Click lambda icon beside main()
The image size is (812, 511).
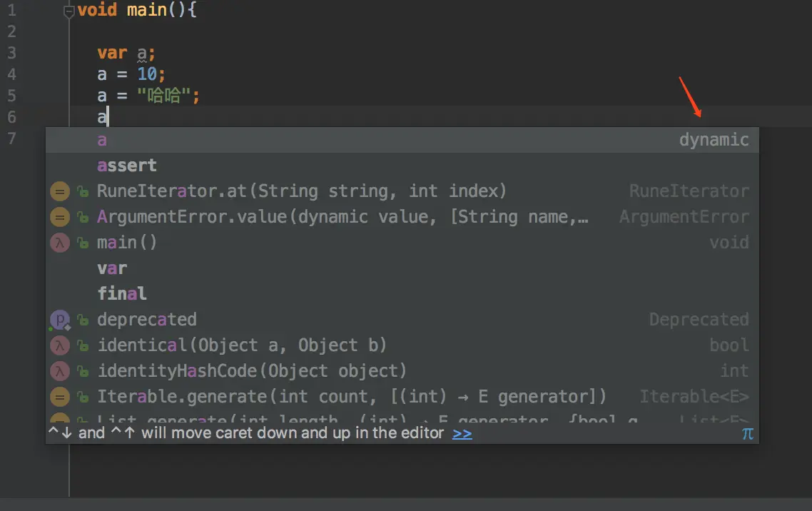[x=59, y=243]
